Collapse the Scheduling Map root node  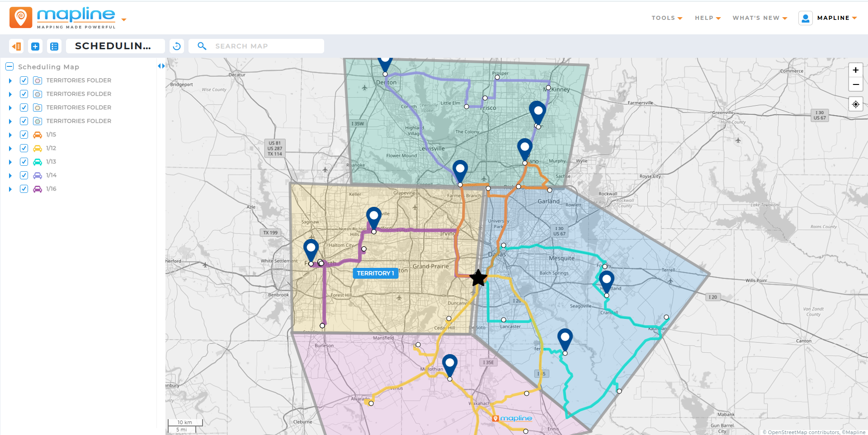tap(9, 67)
